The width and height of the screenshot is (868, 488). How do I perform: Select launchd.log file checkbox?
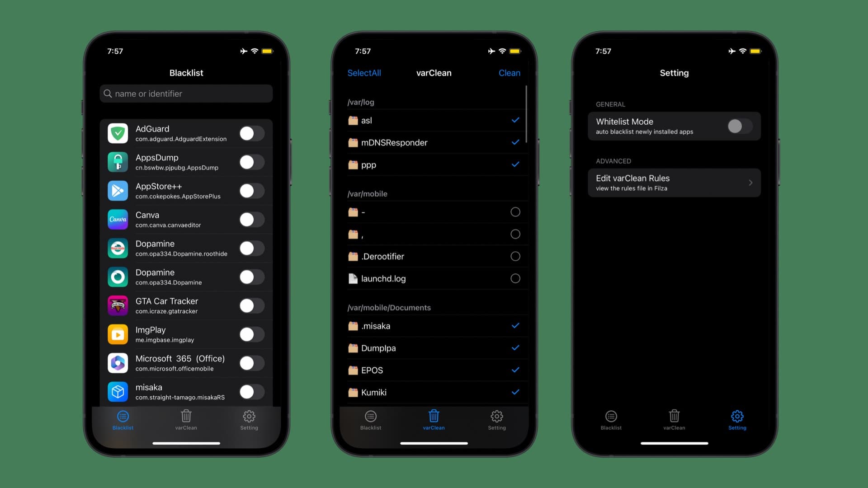pos(514,278)
